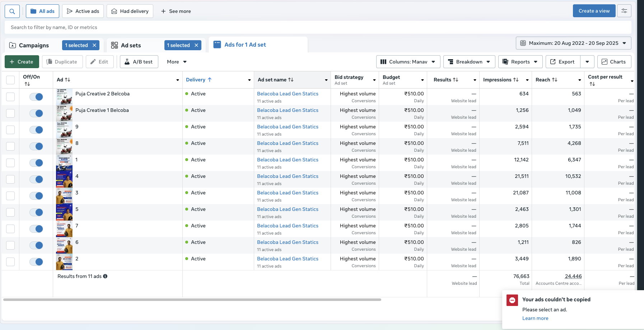Switch to the Ad sets tab
644x330 pixels.
pyautogui.click(x=130, y=45)
